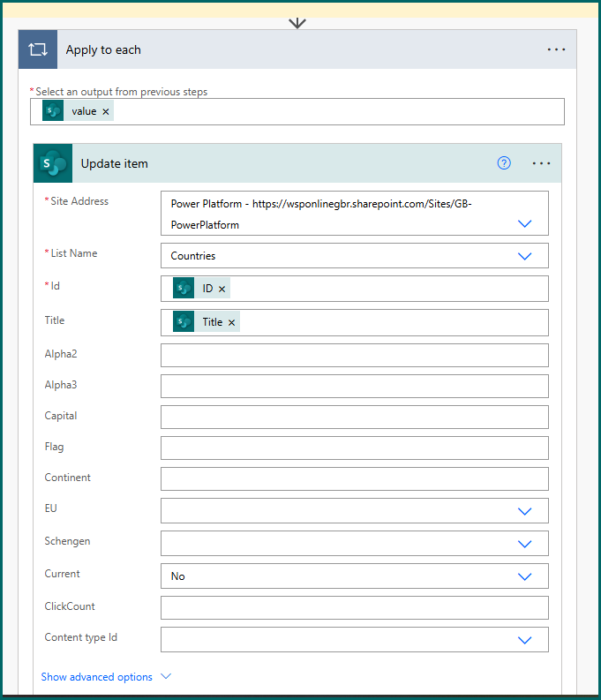Click the Update item header title
This screenshot has width=601, height=700.
114,164
